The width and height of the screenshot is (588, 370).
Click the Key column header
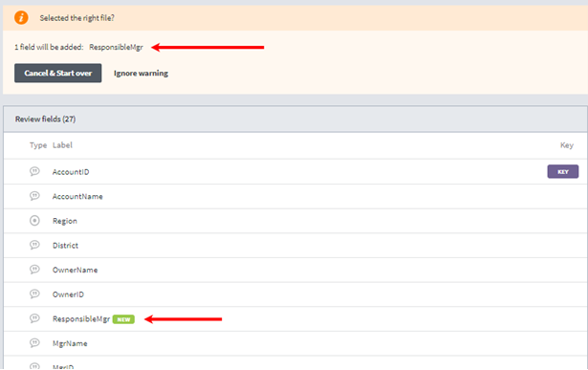(x=567, y=145)
